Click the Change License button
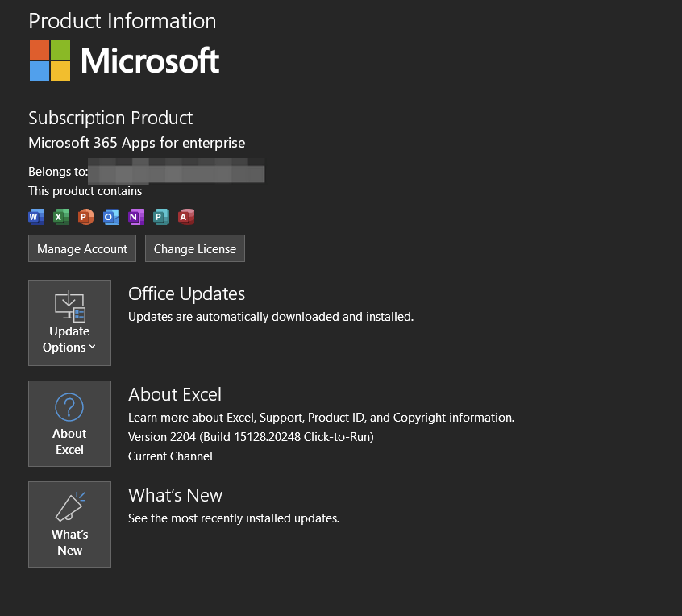Image resolution: width=682 pixels, height=616 pixels. click(x=195, y=248)
